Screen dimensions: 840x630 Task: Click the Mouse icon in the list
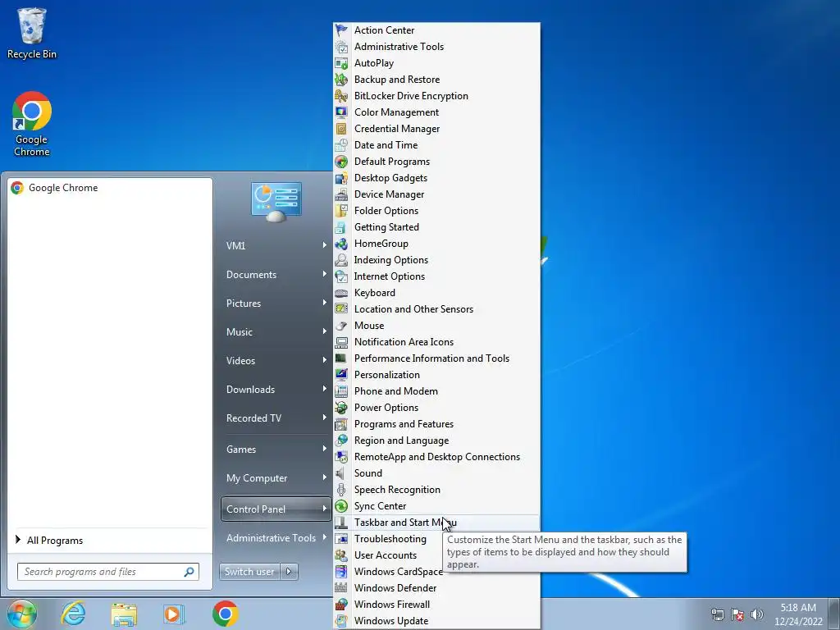coord(341,326)
